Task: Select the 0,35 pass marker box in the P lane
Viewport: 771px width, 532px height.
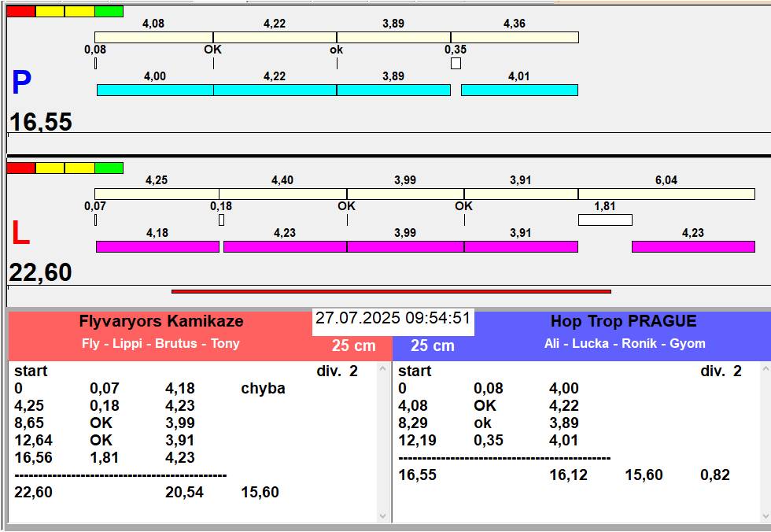Action: point(456,64)
